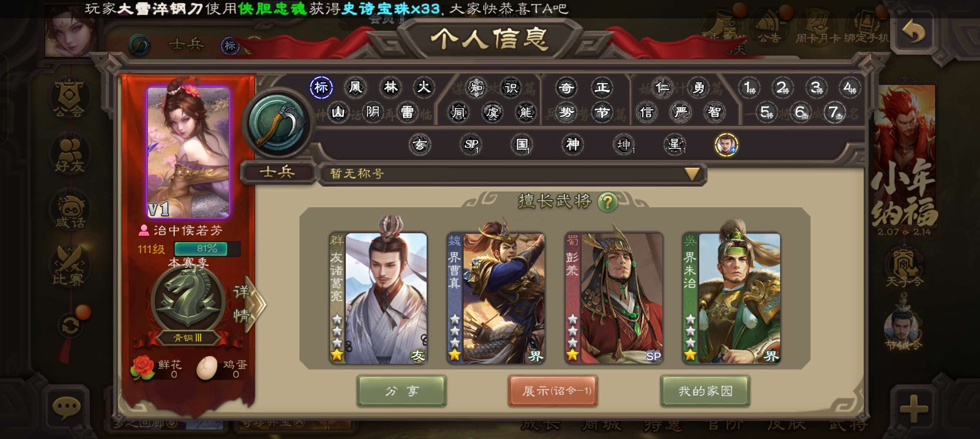Expand the plus menu button

[x=914, y=409]
